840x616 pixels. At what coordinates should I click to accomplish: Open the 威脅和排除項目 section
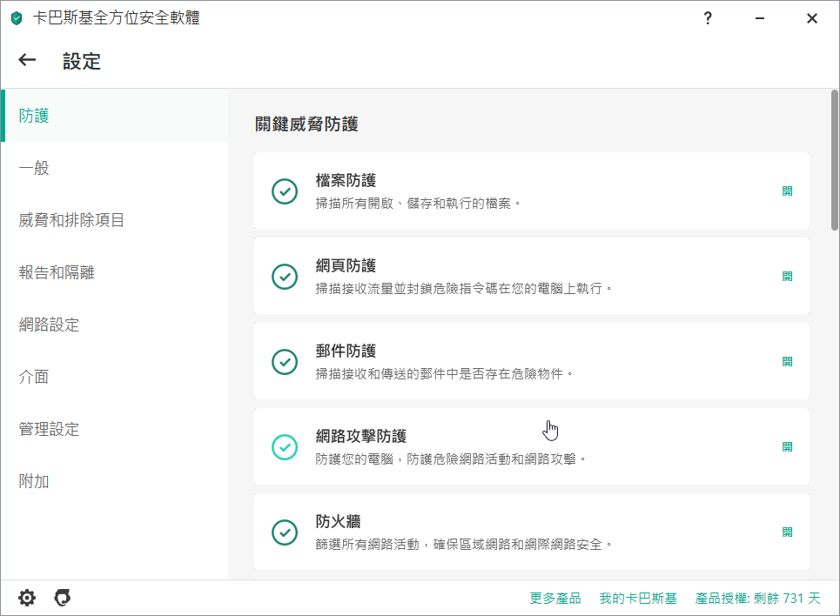(x=72, y=220)
